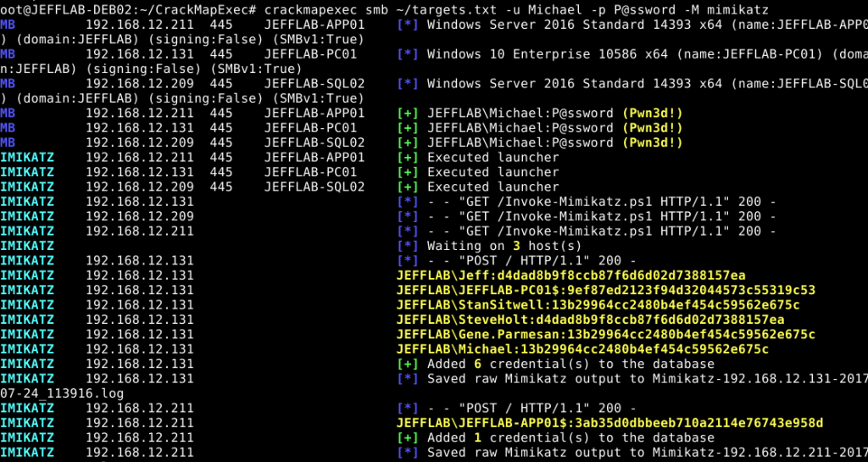Click 'JEFFLAB\Michael:P@ssword' on the JEFFLAB-SQL02 row
The width and height of the screenshot is (868, 462).
[520, 142]
